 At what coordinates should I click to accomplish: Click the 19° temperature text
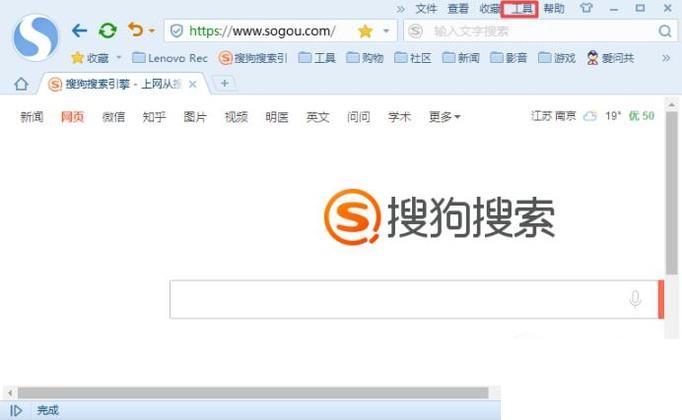[x=613, y=116]
